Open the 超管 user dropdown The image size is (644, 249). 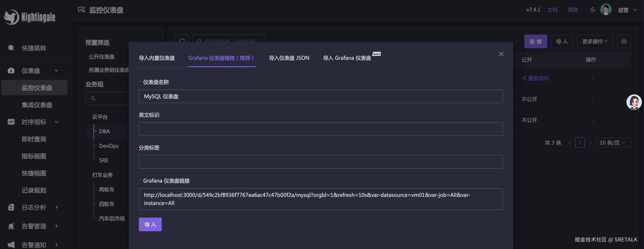point(627,10)
